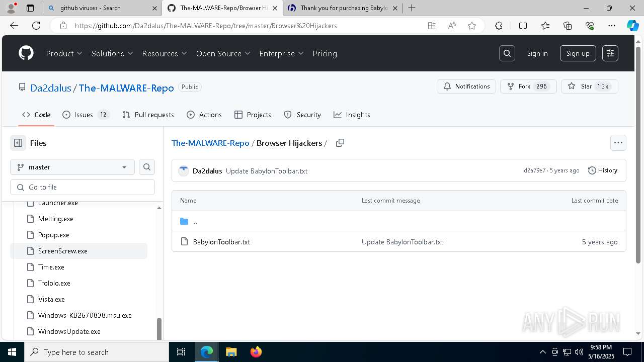The height and width of the screenshot is (362, 644).
Task: Star the repository button
Action: 590,86
